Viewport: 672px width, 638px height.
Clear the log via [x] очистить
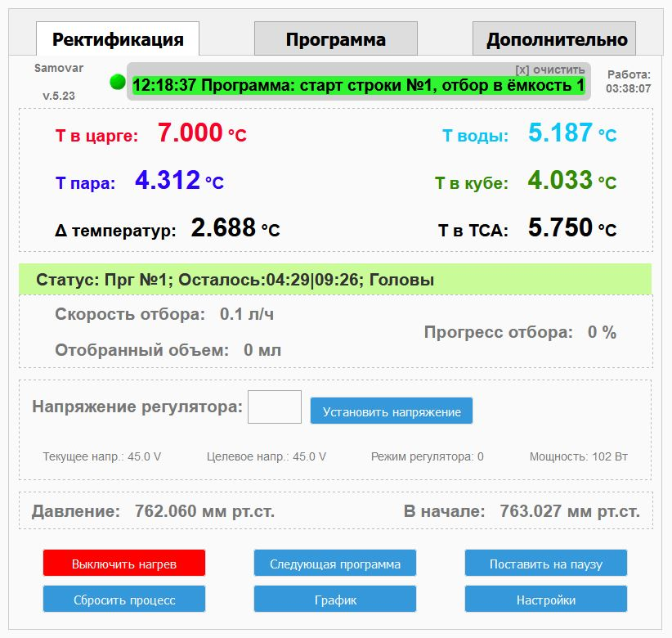550,70
